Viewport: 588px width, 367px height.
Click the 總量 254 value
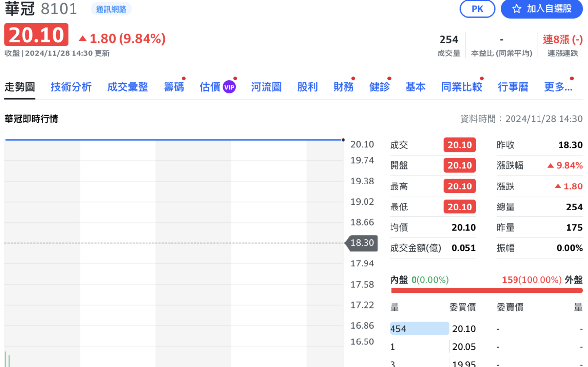tap(574, 207)
